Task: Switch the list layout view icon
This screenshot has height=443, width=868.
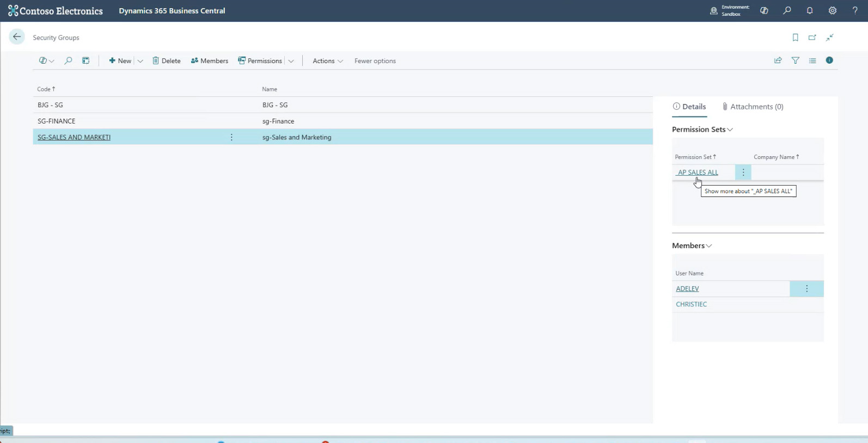Action: (x=812, y=60)
